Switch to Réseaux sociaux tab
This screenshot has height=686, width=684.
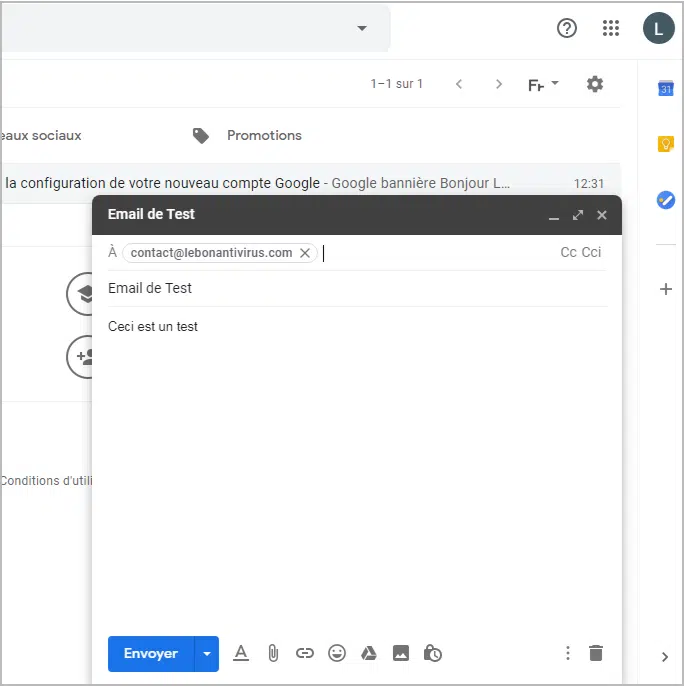coord(41,136)
